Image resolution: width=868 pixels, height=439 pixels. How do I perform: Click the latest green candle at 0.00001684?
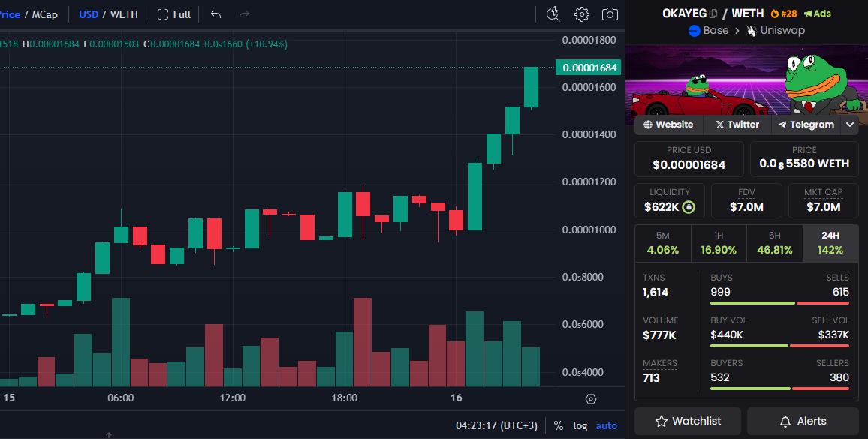click(532, 88)
